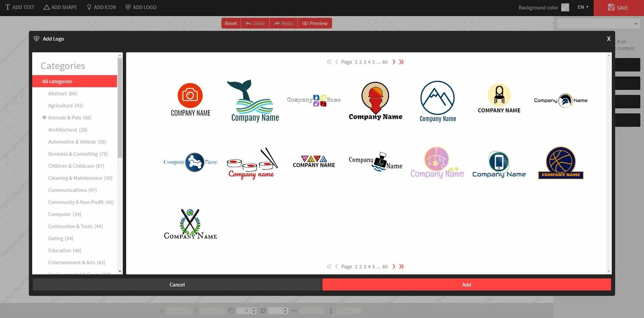Close the Add Logo dialog with X
644x318 pixels.
click(x=608, y=39)
